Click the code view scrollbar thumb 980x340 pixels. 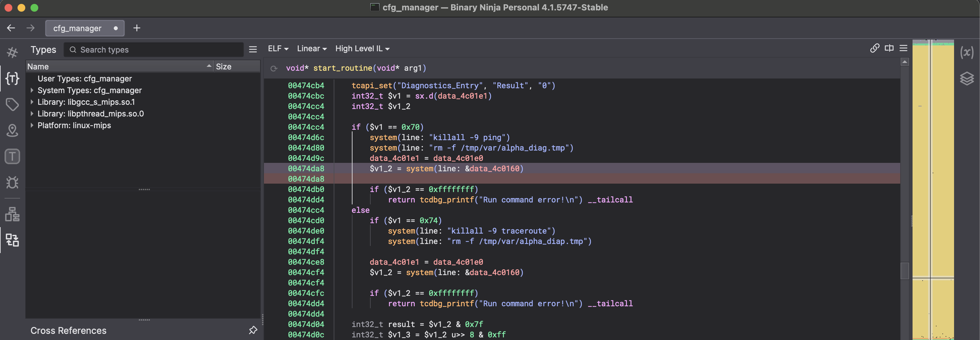[905, 271]
